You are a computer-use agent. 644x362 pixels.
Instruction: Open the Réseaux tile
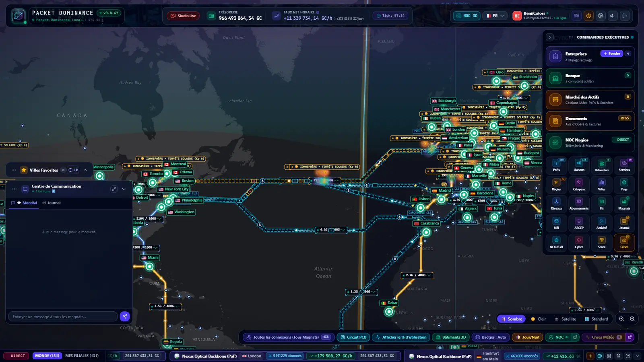[x=556, y=204]
